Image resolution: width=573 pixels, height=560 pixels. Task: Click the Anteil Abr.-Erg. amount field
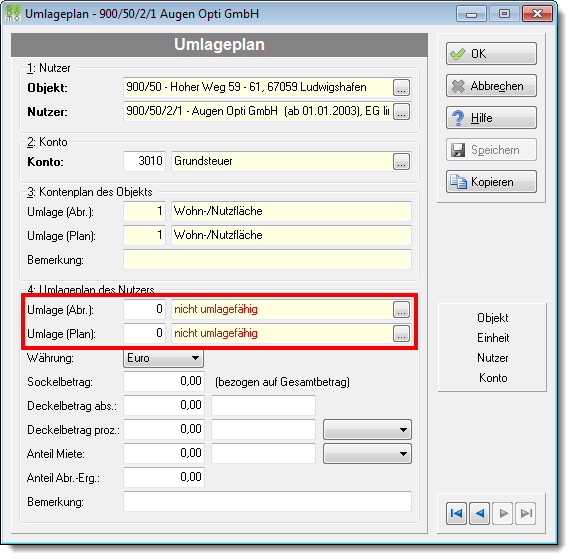(164, 477)
